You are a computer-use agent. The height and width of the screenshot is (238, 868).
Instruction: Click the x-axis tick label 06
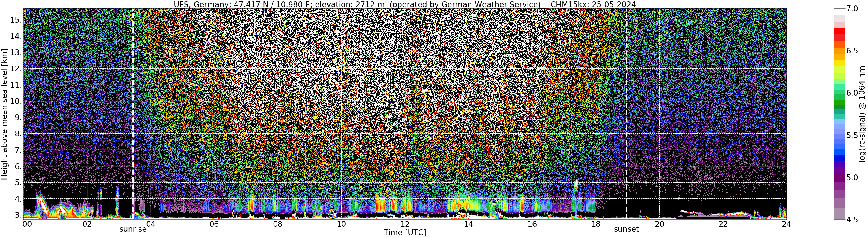point(214,224)
